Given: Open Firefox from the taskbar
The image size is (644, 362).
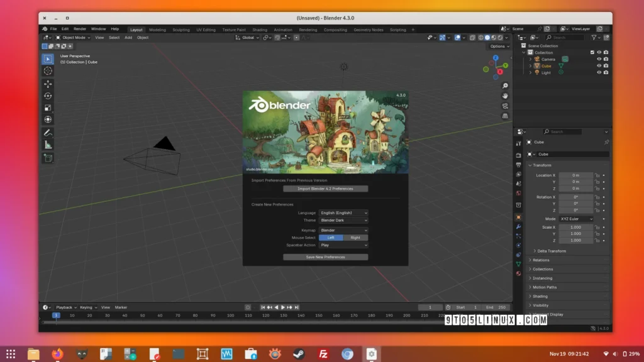Looking at the screenshot, I should click(x=57, y=354).
